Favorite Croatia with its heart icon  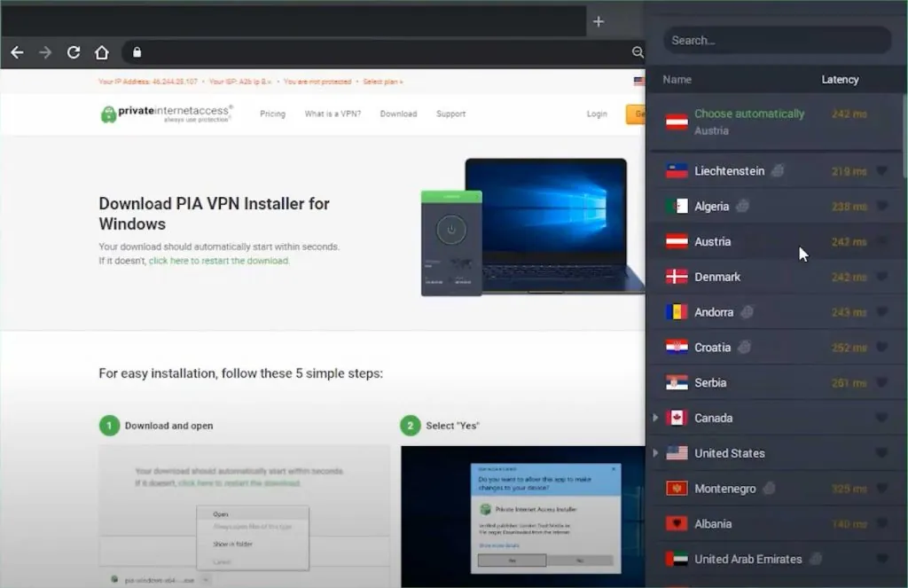[x=881, y=347]
